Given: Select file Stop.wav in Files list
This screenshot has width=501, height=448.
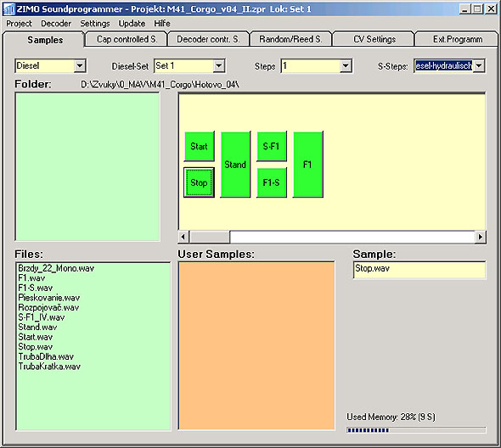Looking at the screenshot, I should tap(35, 347).
